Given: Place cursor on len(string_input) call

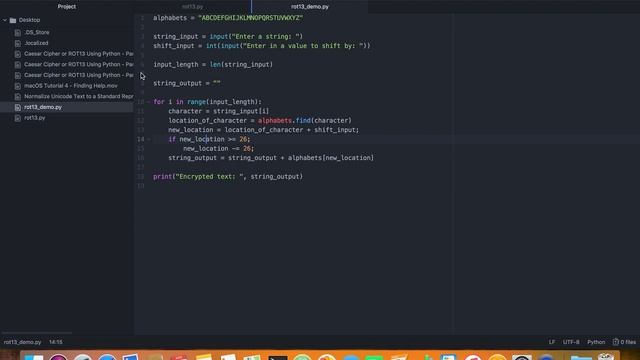Looking at the screenshot, I should click(241, 64).
